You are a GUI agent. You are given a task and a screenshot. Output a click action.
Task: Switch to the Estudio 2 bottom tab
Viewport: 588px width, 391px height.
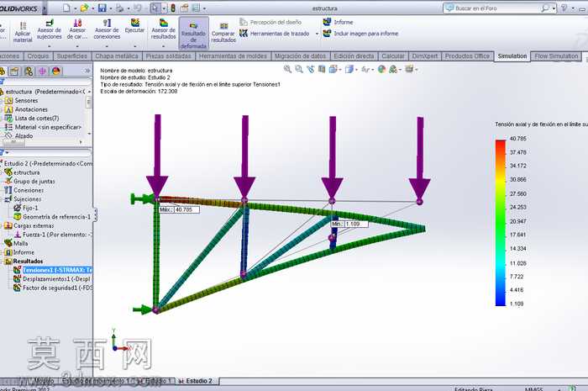pyautogui.click(x=199, y=381)
